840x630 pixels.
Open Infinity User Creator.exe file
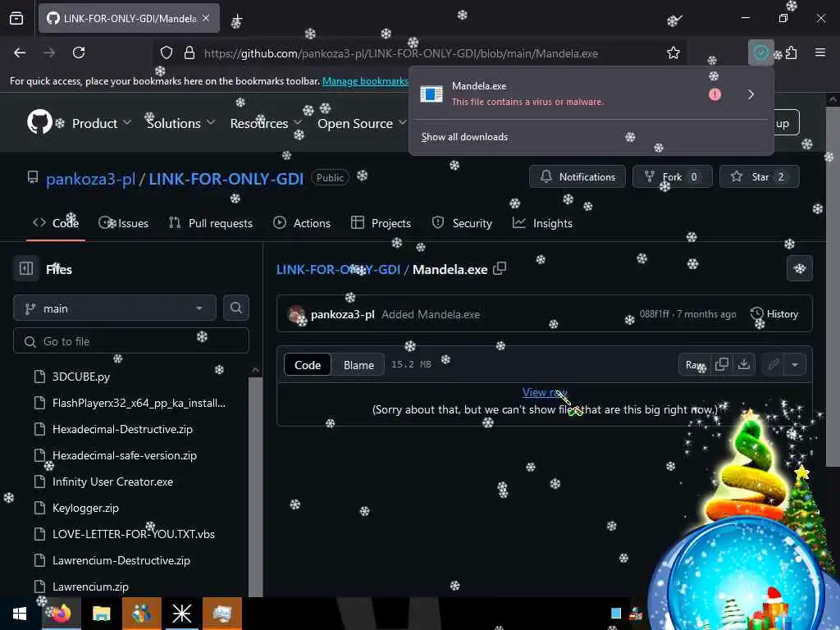pos(112,481)
